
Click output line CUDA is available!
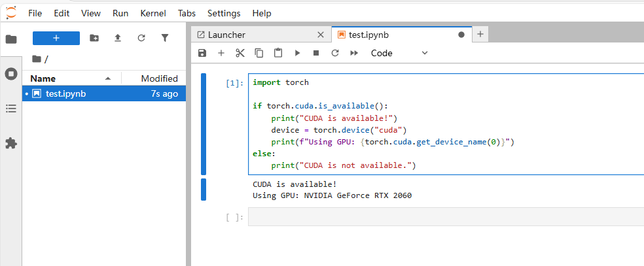point(295,184)
